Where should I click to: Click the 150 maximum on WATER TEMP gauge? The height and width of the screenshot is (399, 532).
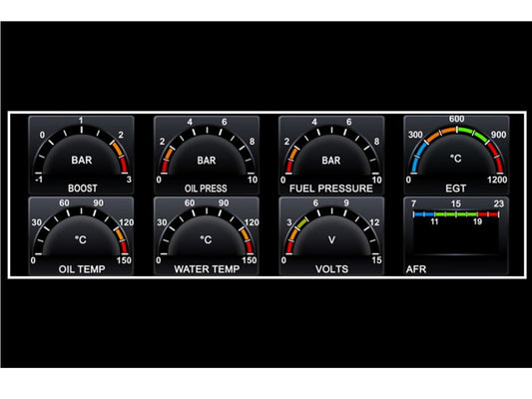[250, 260]
